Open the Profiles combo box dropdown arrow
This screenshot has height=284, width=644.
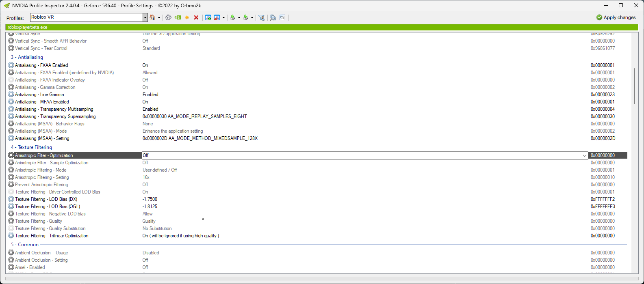[145, 17]
